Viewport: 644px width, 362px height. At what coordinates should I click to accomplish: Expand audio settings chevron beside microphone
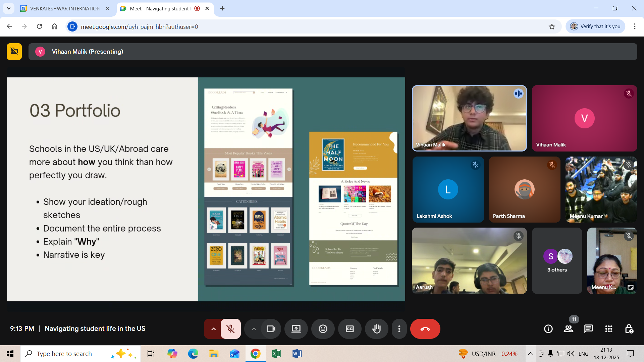pos(213,329)
